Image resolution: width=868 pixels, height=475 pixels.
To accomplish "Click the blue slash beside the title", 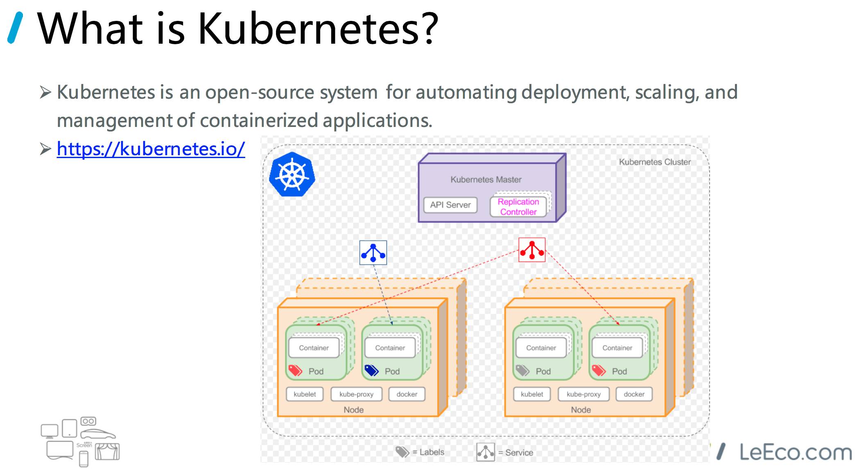I will point(16,28).
